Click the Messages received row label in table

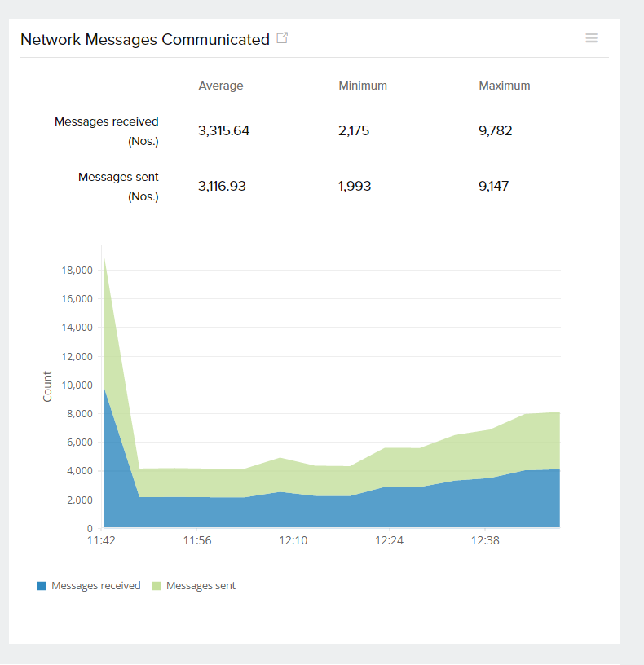pyautogui.click(x=106, y=121)
